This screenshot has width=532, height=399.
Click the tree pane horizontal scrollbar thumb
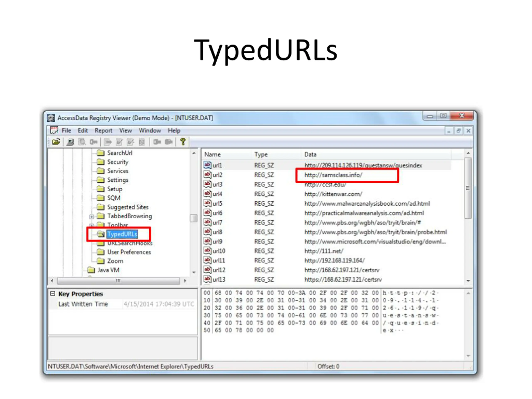pyautogui.click(x=118, y=281)
